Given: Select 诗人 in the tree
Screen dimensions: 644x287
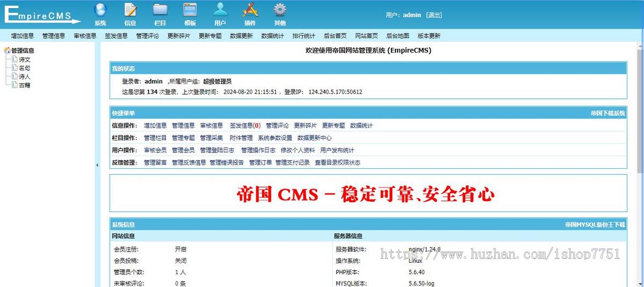Looking at the screenshot, I should click(25, 77).
